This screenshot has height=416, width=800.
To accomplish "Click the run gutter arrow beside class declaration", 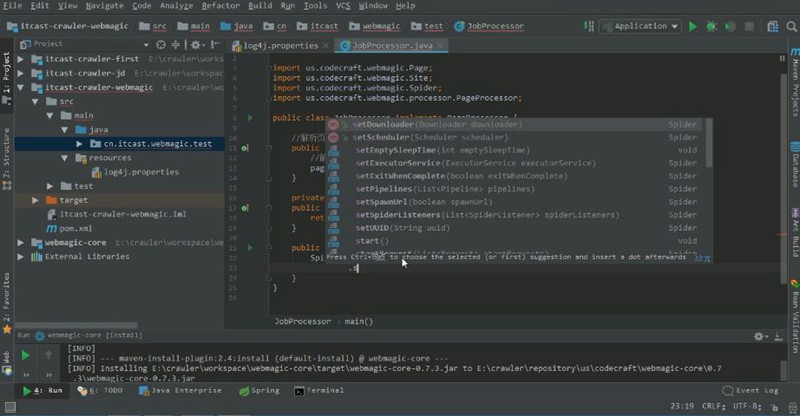I will pos(250,117).
